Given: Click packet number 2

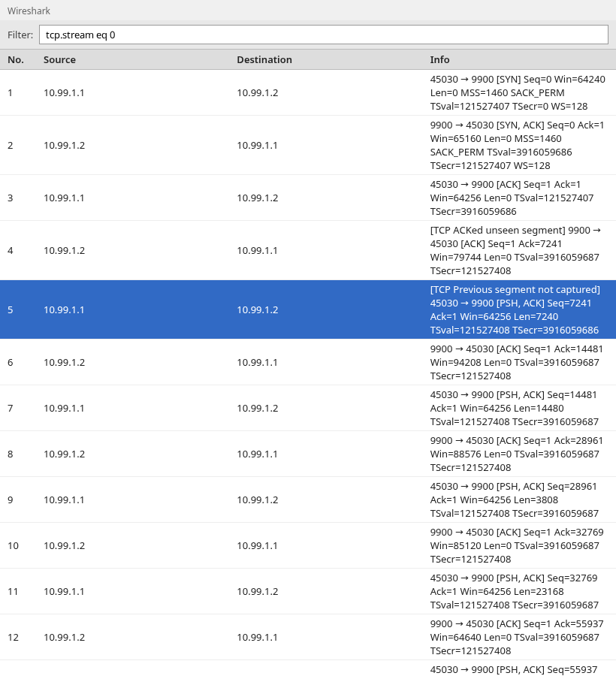Looking at the screenshot, I should click(10, 145).
